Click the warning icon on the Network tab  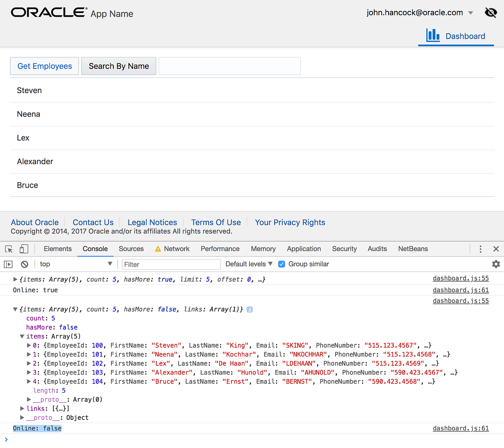click(158, 249)
